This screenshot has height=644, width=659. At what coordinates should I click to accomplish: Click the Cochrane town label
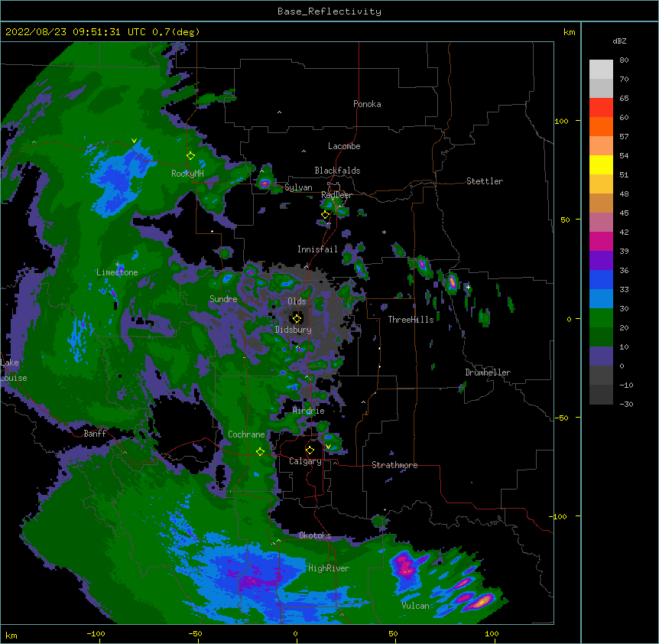(246, 434)
